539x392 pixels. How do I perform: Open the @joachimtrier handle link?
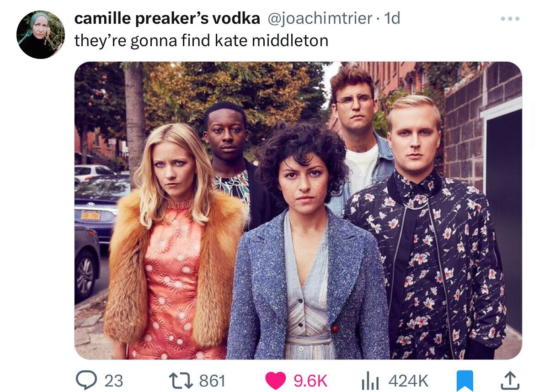click(320, 18)
